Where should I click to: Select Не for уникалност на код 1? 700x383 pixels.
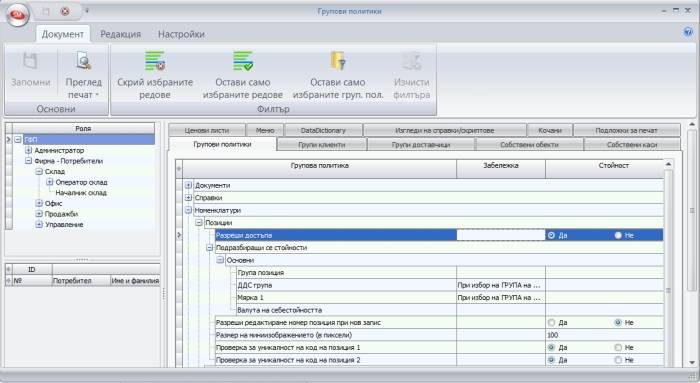tap(618, 347)
